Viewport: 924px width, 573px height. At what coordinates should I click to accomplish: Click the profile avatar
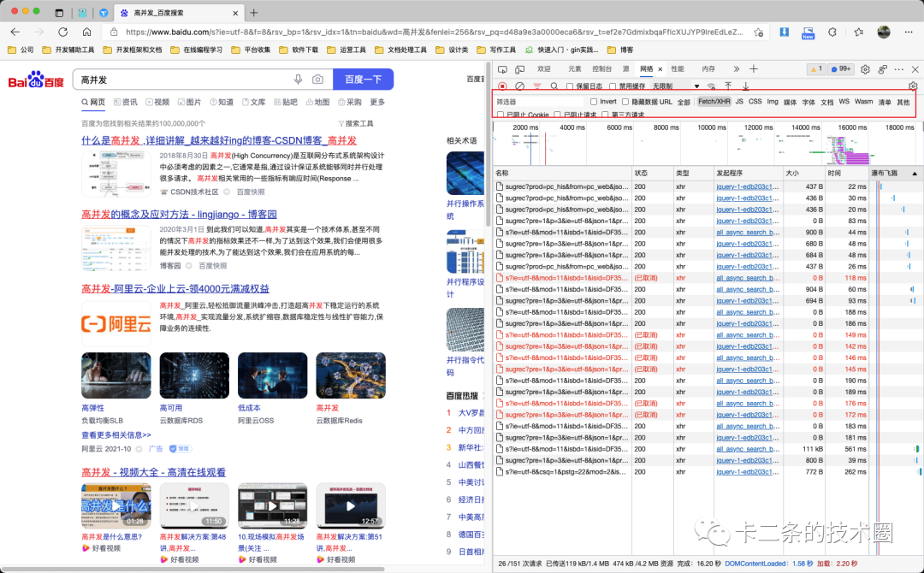[884, 32]
